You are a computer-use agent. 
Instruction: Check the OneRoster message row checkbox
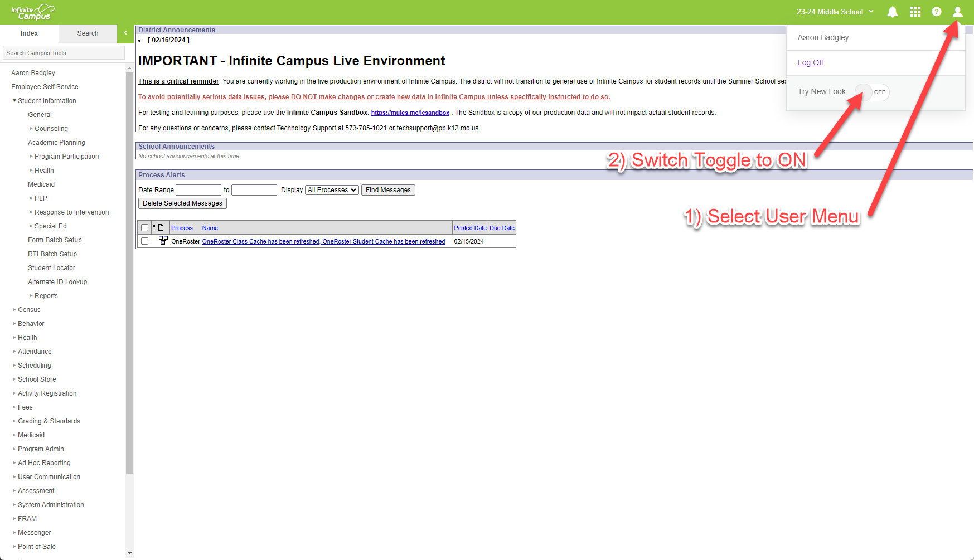(145, 241)
